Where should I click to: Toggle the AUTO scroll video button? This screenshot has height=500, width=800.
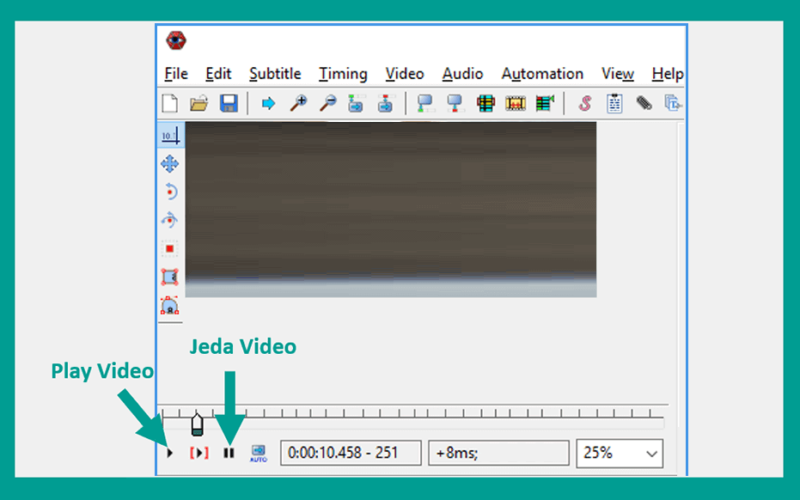pyautogui.click(x=258, y=453)
